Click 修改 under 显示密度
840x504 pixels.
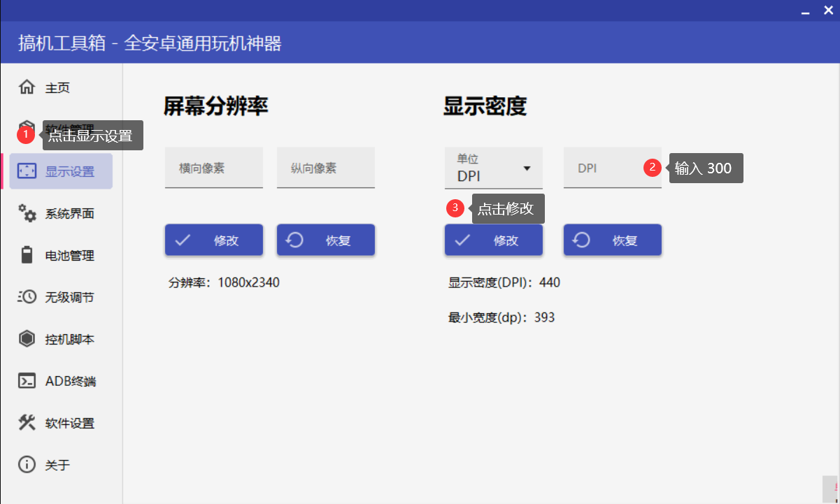tap(494, 240)
